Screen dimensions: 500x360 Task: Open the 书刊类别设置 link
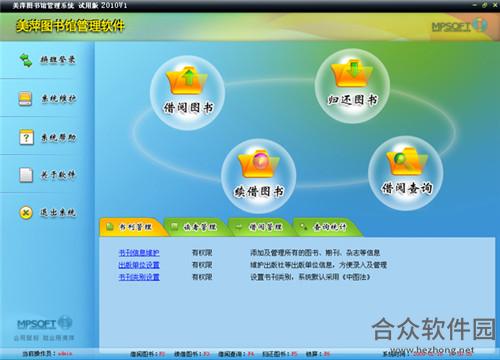coord(139,277)
